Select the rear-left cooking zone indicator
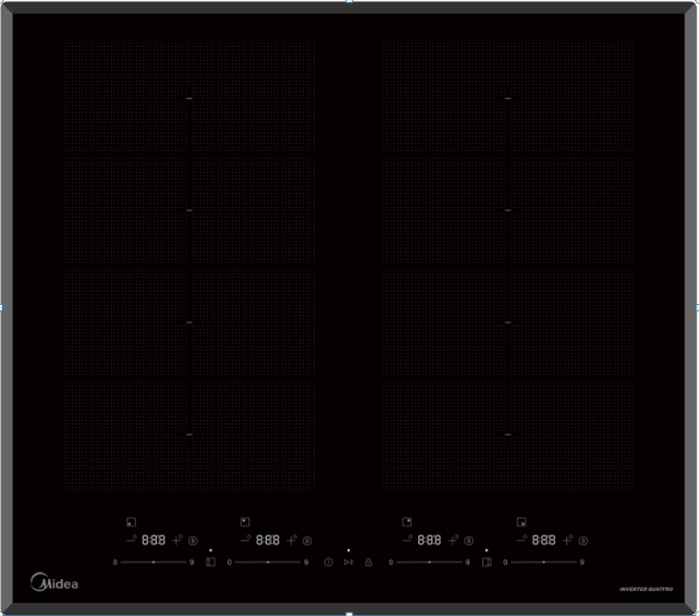699x616 pixels. 245,522
